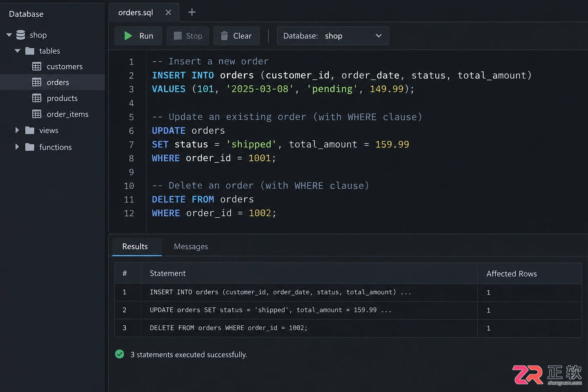Viewport: 588px width, 392px height.
Task: Open a new query tab with plus
Action: coord(192,12)
